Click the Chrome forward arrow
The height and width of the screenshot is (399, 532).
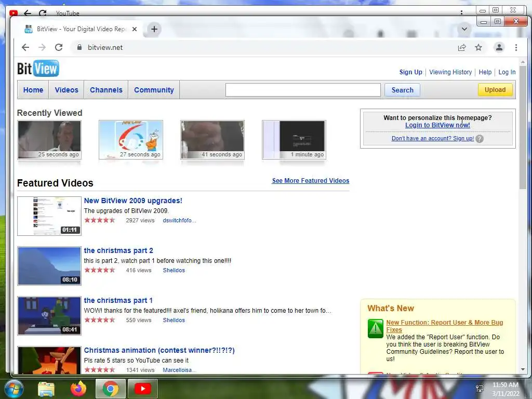click(x=42, y=47)
